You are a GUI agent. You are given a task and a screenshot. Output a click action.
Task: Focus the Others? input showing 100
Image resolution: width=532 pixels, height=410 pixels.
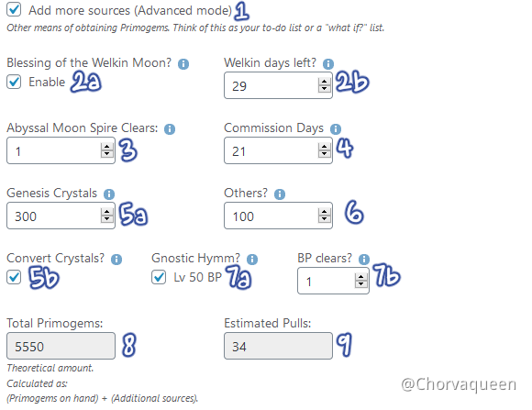[x=278, y=216]
